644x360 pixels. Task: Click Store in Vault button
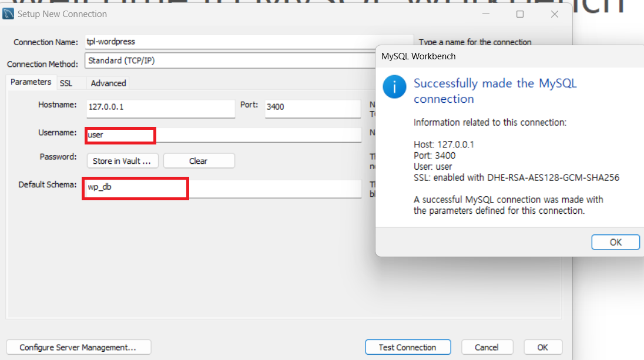(x=122, y=161)
